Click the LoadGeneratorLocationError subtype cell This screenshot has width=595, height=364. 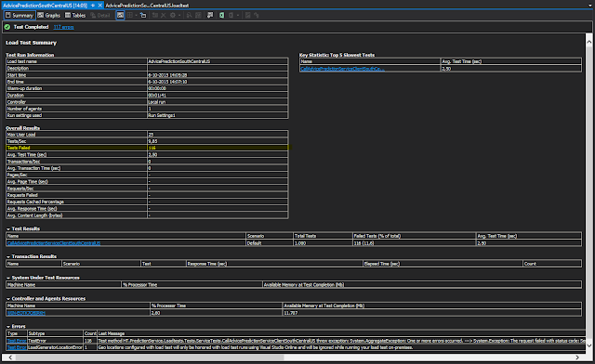[55, 347]
